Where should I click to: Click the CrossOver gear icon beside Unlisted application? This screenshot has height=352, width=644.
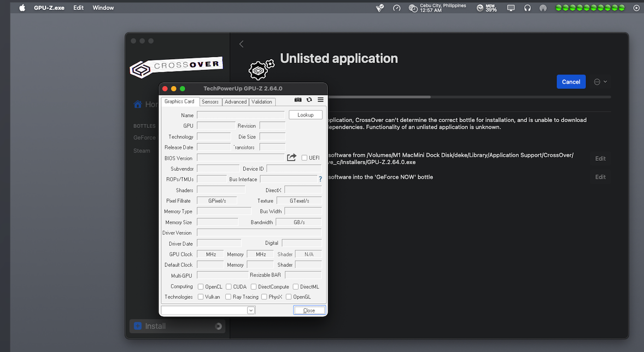pyautogui.click(x=261, y=70)
